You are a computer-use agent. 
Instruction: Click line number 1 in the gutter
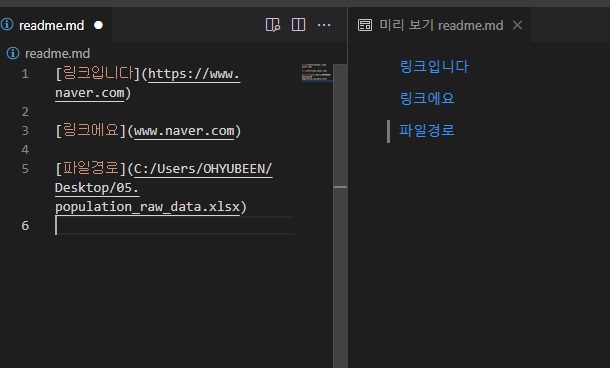[x=25, y=74]
